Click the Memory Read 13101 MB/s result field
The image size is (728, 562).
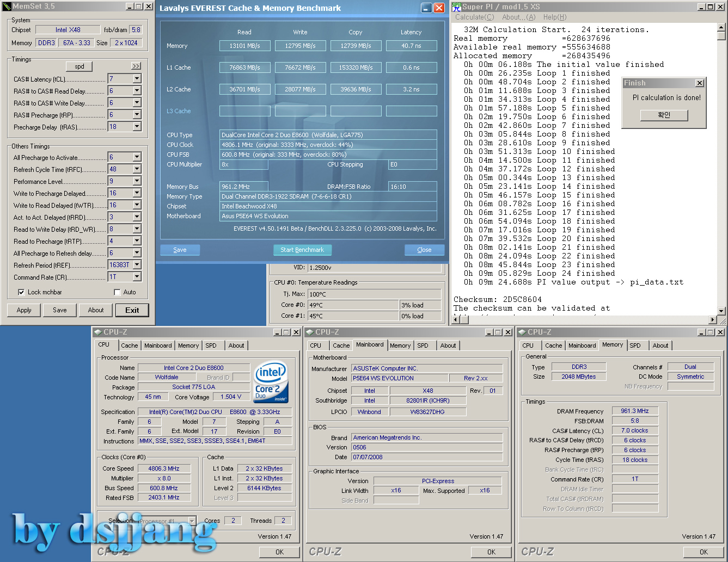point(245,46)
